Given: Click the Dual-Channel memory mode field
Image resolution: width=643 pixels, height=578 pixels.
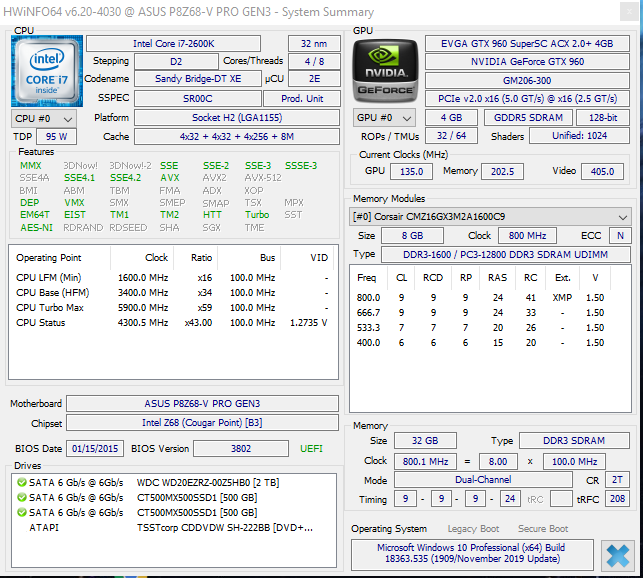Looking at the screenshot, I should [483, 480].
